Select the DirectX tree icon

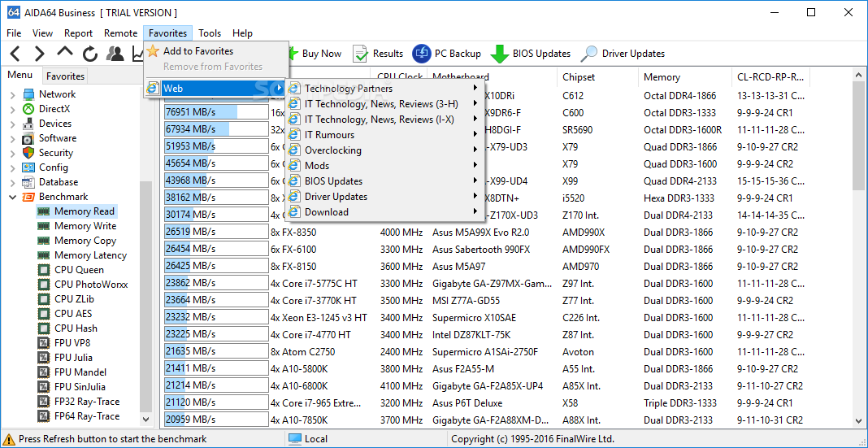[x=28, y=109]
